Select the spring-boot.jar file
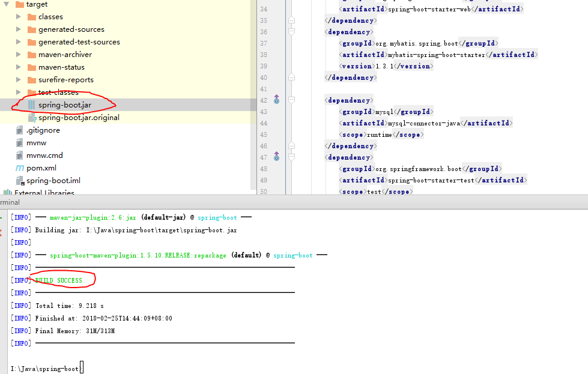This screenshot has width=588, height=374. pyautogui.click(x=65, y=105)
